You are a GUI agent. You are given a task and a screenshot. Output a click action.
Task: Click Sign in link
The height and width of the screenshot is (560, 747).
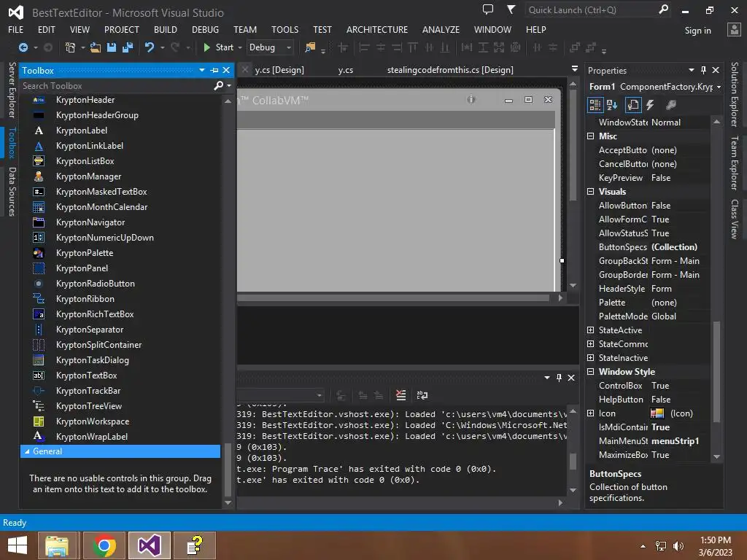pyautogui.click(x=697, y=31)
